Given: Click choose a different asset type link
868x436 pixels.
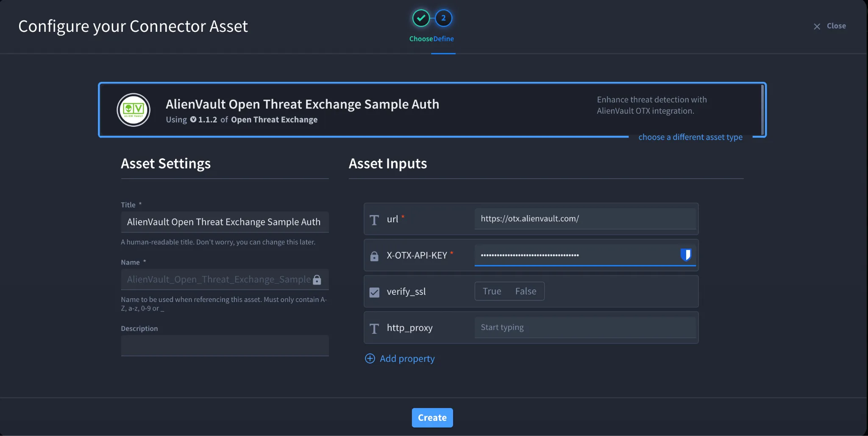Looking at the screenshot, I should coord(690,137).
